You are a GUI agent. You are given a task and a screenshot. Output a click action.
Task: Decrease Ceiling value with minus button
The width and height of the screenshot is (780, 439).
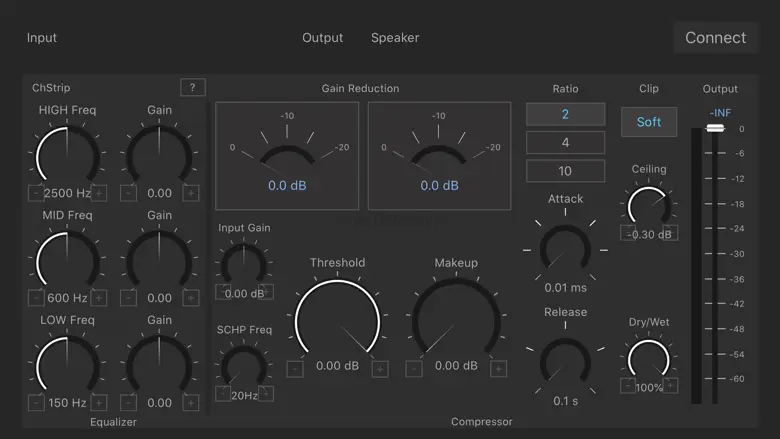point(627,233)
